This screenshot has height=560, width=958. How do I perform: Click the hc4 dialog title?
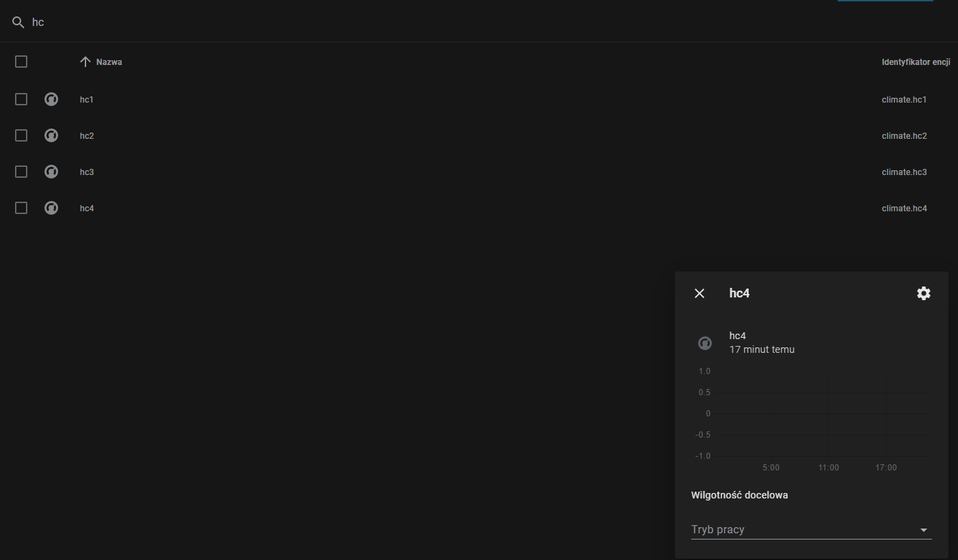click(x=740, y=293)
